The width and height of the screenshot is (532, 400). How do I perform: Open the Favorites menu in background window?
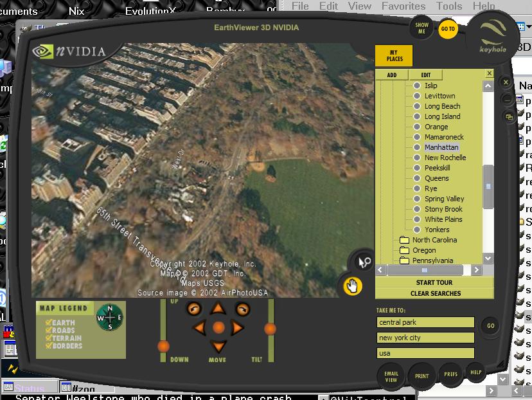click(403, 6)
